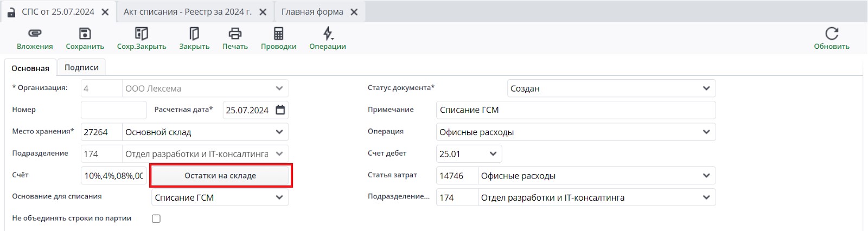
Task: Click the Сохр.Закрыть toolbar icon
Action: click(142, 34)
